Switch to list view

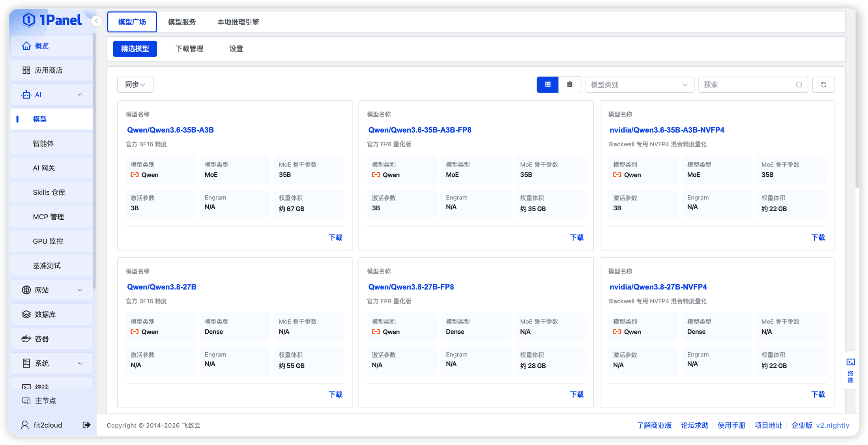(x=570, y=84)
